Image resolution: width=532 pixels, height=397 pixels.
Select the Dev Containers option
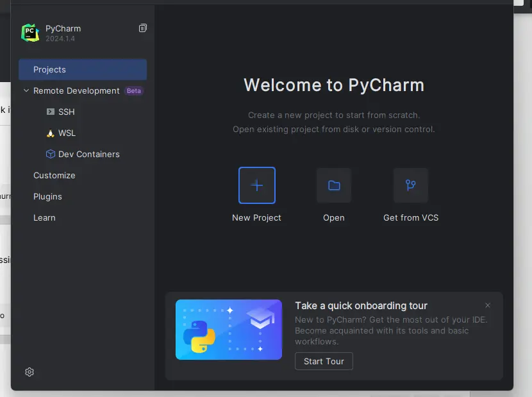[89, 154]
